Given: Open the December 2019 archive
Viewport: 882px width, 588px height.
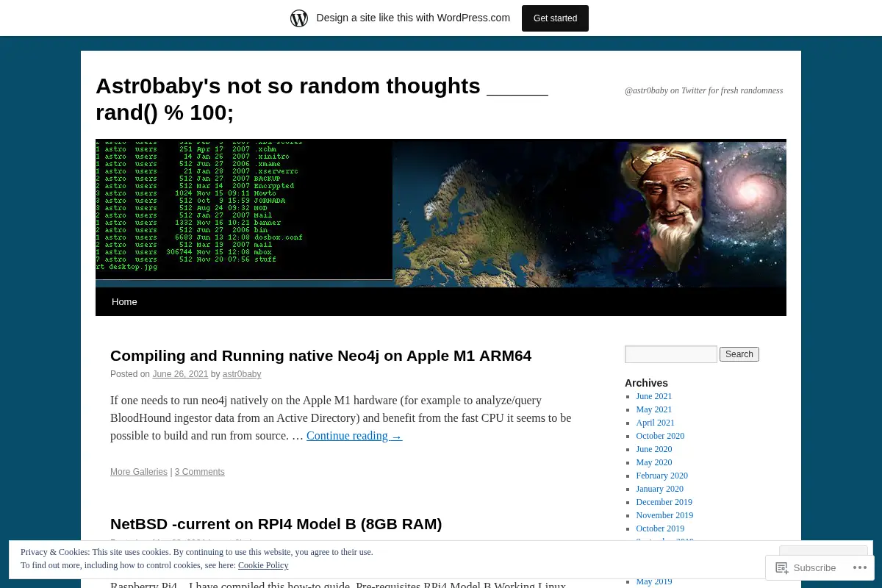Looking at the screenshot, I should click(664, 502).
